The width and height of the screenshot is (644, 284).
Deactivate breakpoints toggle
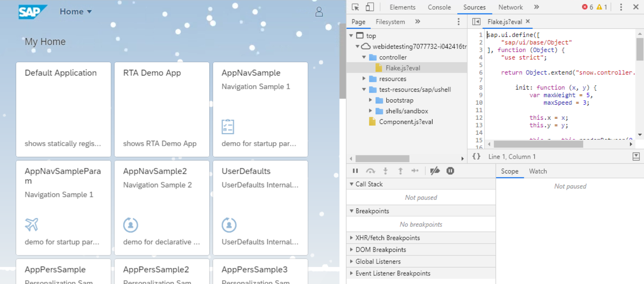pyautogui.click(x=435, y=171)
